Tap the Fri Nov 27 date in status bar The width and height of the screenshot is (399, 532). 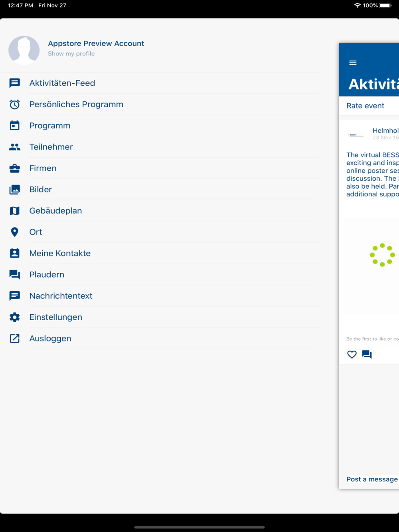pyautogui.click(x=52, y=6)
